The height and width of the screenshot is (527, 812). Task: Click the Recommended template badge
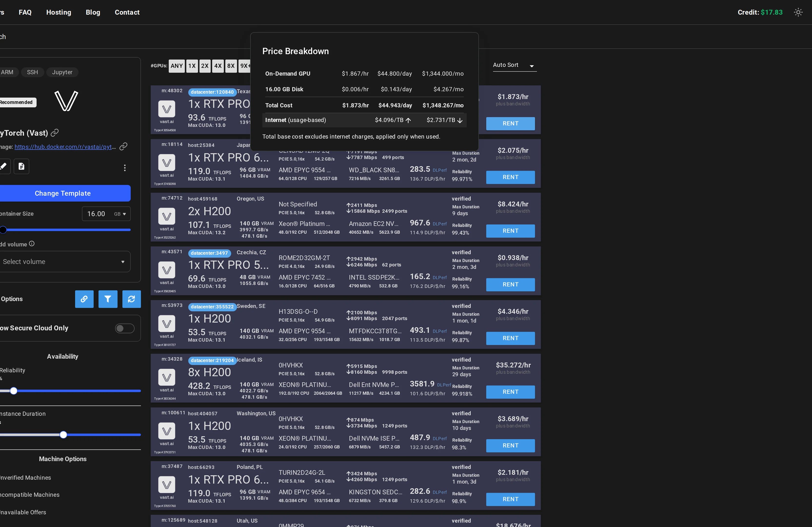(x=17, y=102)
